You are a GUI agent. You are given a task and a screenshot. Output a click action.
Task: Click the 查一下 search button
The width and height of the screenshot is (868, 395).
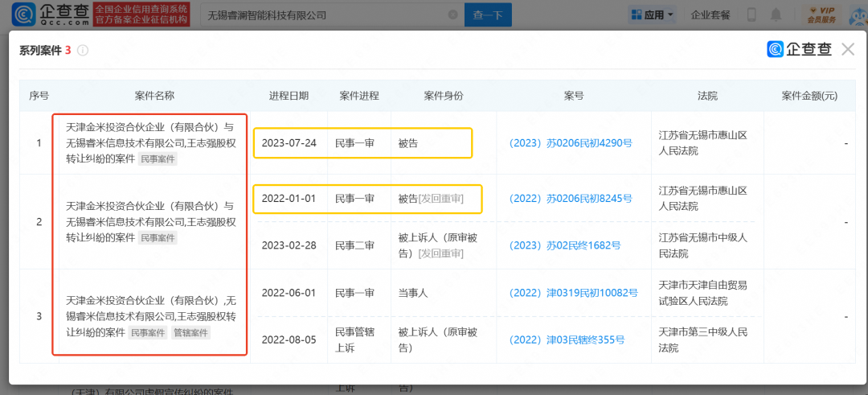488,15
